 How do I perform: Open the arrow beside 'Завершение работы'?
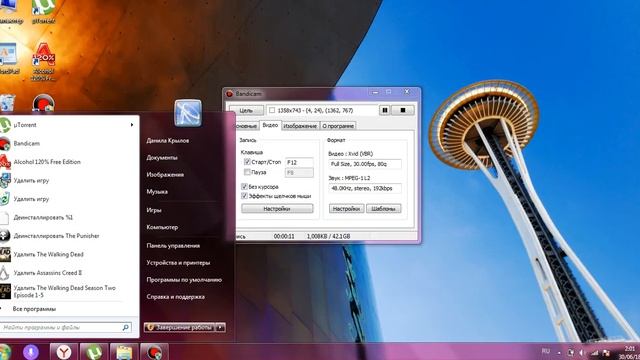(220, 327)
